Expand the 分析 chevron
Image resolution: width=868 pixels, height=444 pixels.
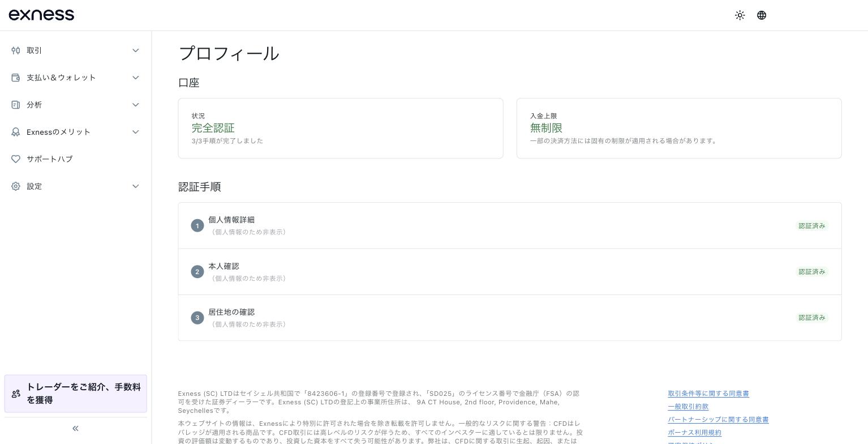(x=136, y=105)
